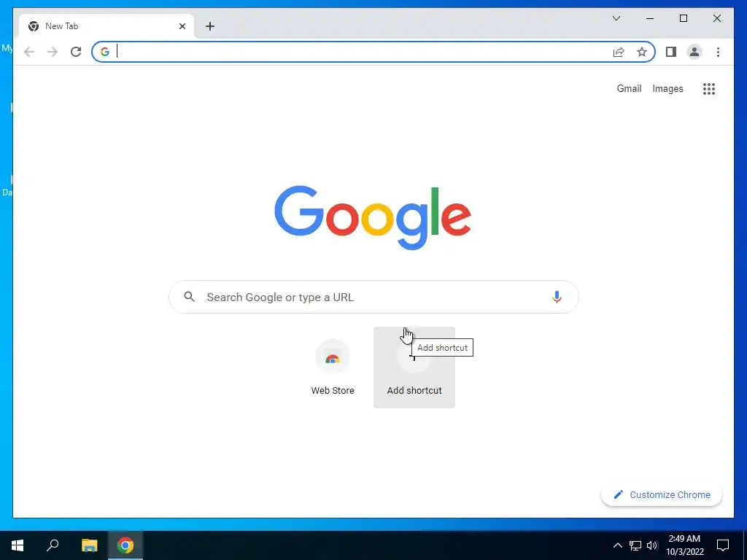Open the volume tray icon
The image size is (747, 560).
pyautogui.click(x=652, y=545)
